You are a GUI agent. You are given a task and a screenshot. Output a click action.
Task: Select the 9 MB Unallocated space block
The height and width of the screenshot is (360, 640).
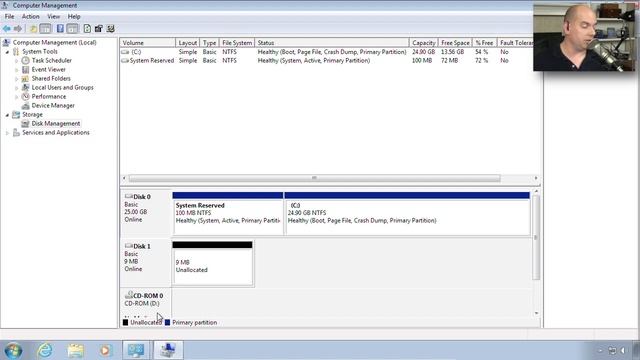(x=212, y=263)
